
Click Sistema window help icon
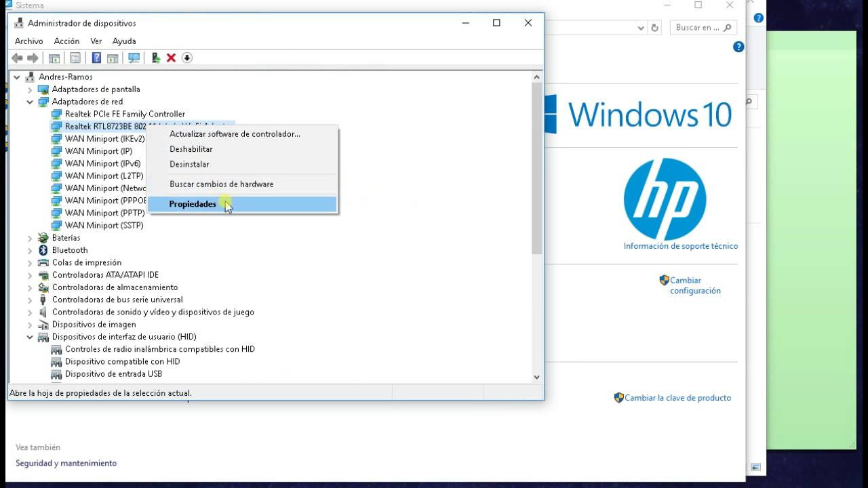click(738, 47)
